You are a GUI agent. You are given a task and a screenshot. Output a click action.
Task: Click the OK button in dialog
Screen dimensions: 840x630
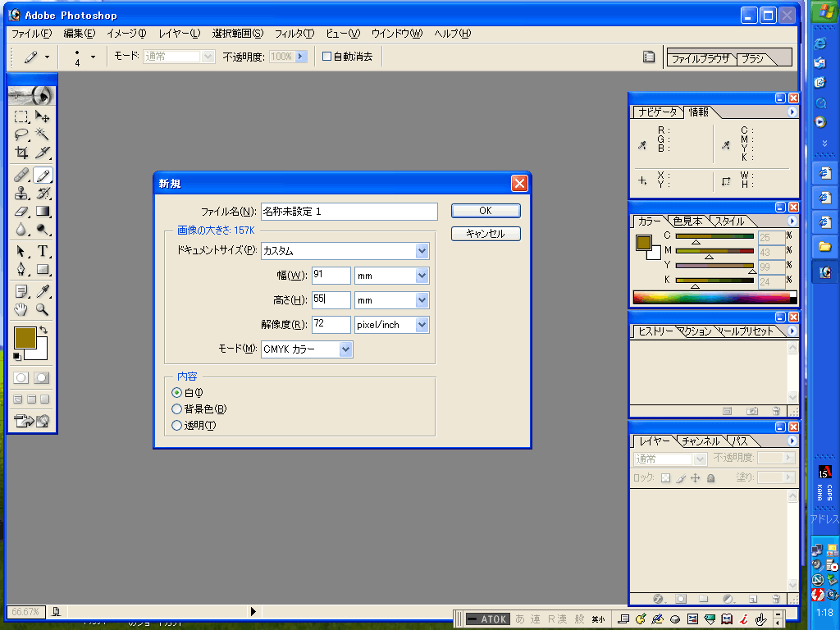[486, 211]
